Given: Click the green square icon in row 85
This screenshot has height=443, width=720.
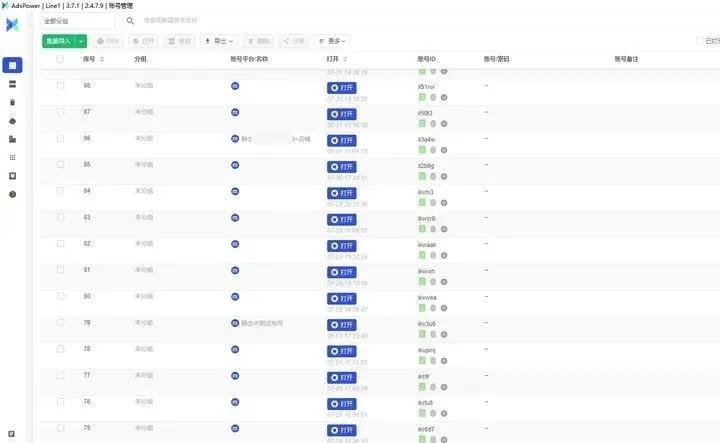Looking at the screenshot, I should tap(422, 176).
